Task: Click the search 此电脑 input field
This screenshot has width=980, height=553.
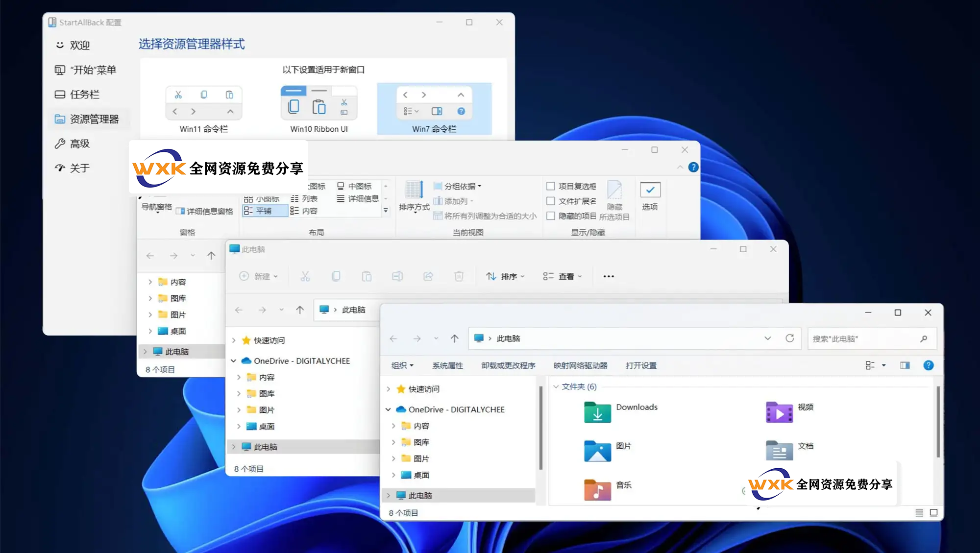Action: click(872, 338)
